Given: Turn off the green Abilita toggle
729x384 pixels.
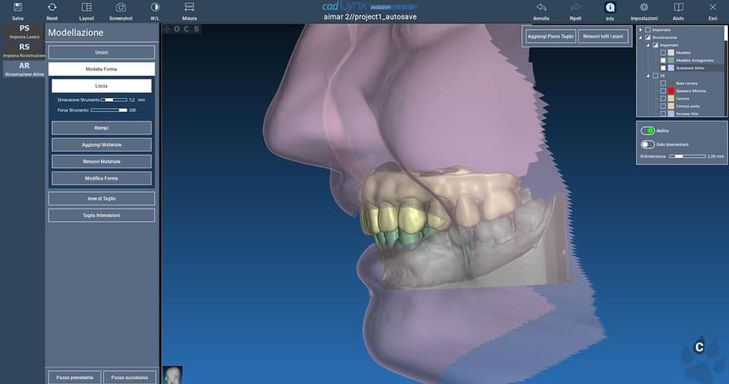Looking at the screenshot, I should coord(648,131).
